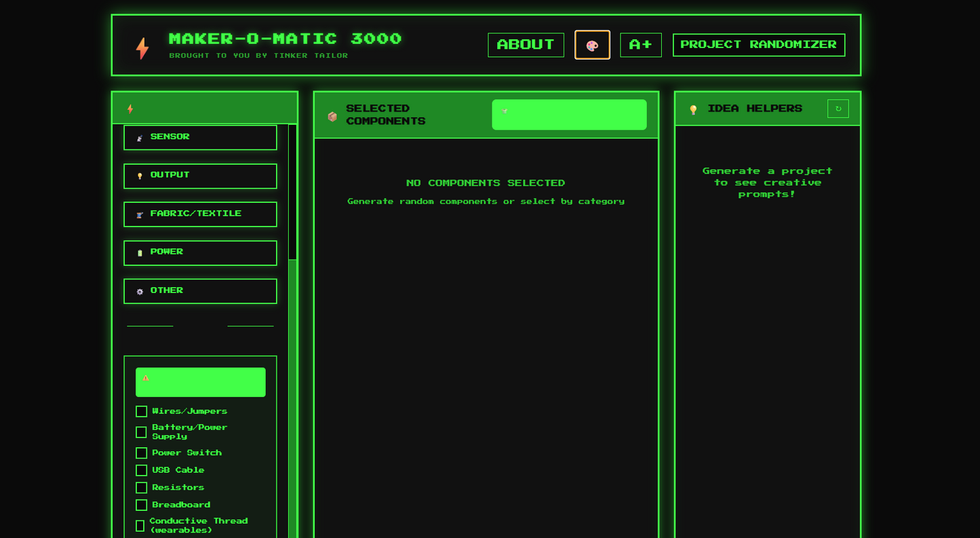Click the battery icon on the POWER category
The width and height of the screenshot is (980, 538).
(139, 252)
